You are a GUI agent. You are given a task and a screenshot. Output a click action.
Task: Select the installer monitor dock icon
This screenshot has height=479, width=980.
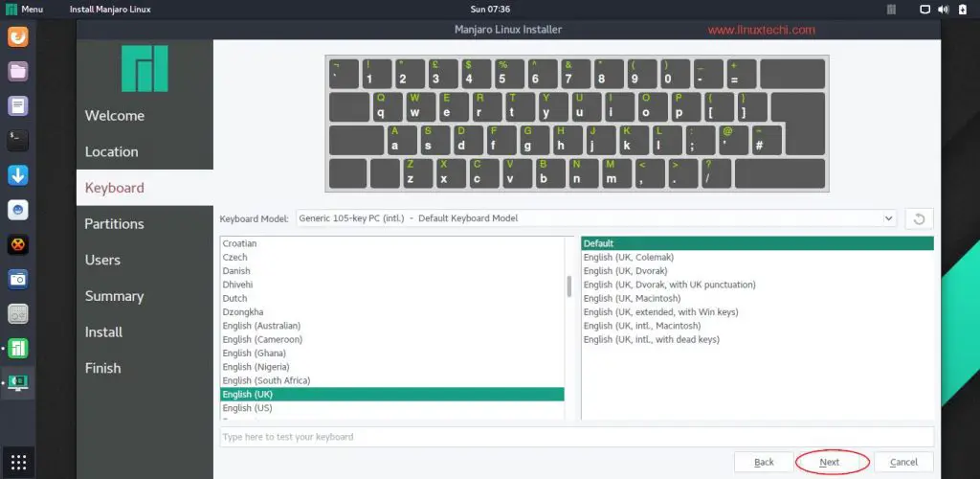point(17,382)
